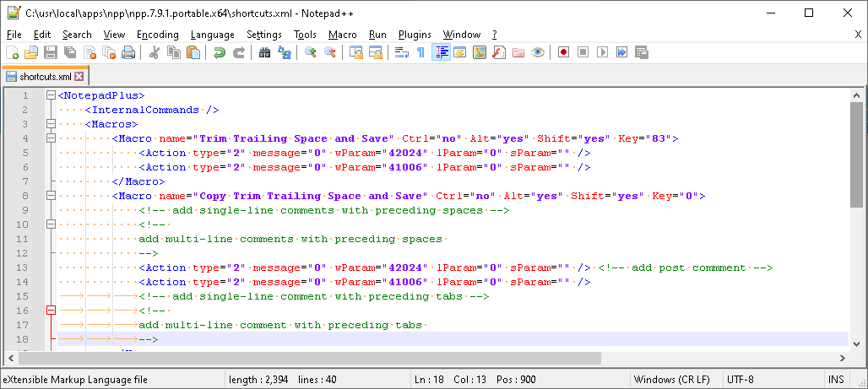Click the Close All documents icon

tap(109, 52)
